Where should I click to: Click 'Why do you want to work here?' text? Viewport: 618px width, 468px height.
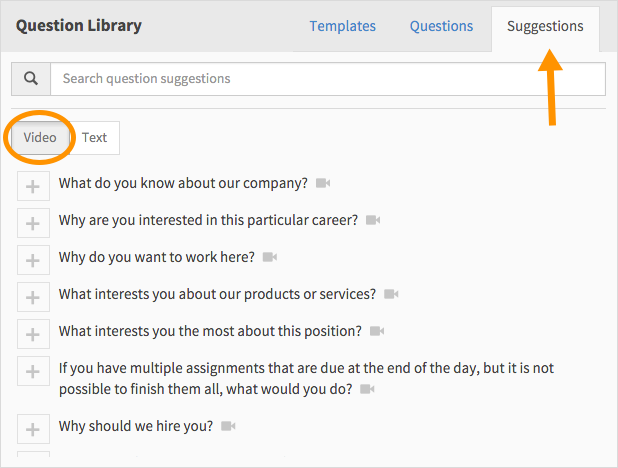[156, 257]
